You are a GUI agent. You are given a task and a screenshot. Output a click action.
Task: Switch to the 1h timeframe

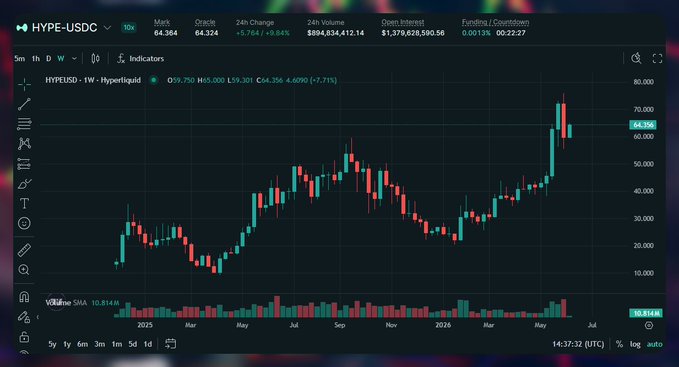click(x=36, y=58)
